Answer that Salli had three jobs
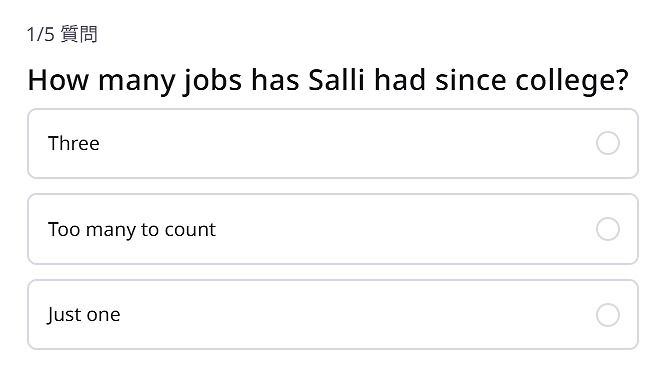 click(x=333, y=143)
